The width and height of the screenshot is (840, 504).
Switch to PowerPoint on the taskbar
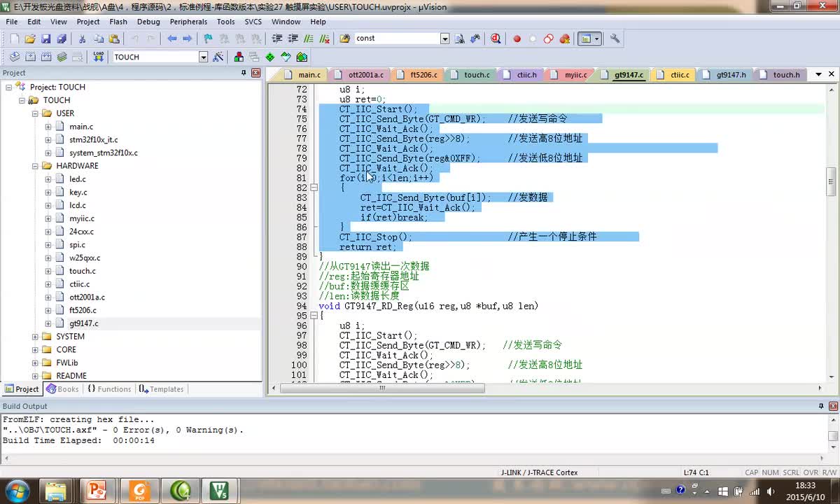pos(97,490)
